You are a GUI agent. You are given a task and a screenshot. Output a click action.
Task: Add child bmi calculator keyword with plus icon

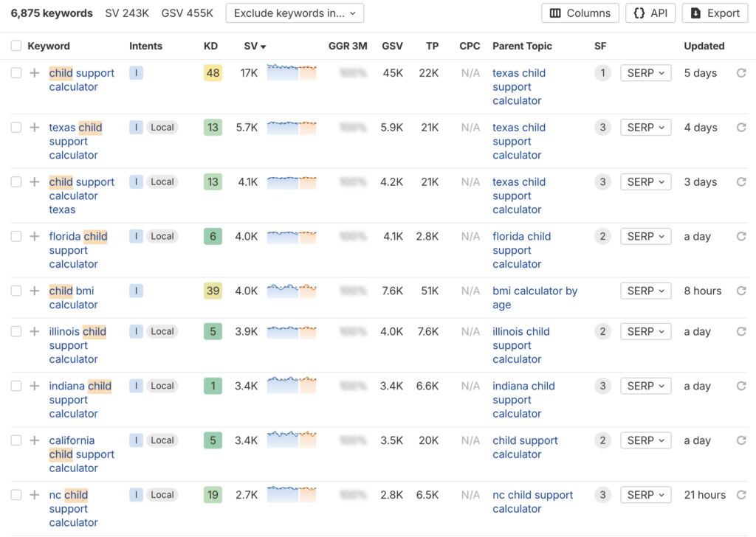tap(34, 291)
